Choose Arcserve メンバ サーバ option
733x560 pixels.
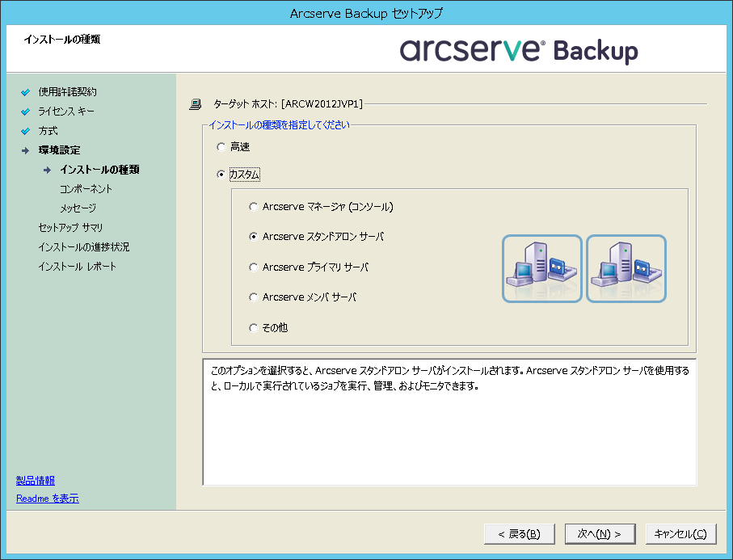pyautogui.click(x=254, y=297)
